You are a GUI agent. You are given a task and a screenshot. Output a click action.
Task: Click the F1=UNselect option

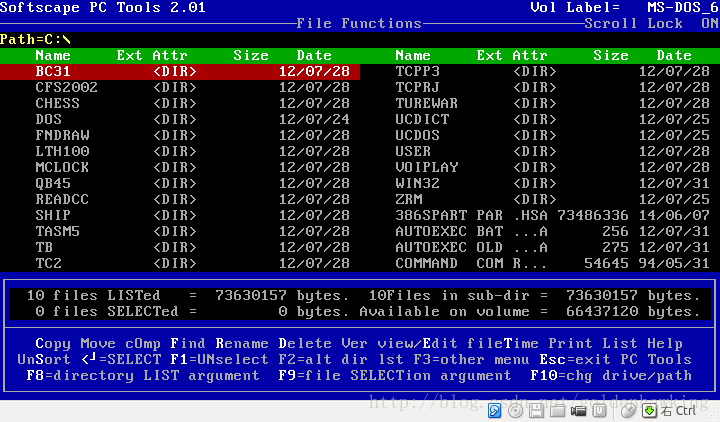219,360
